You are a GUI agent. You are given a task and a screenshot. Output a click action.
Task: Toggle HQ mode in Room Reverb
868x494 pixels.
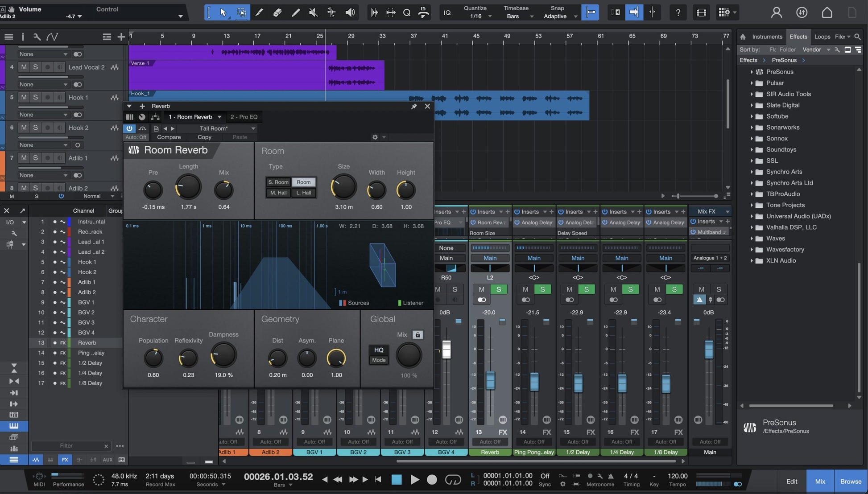(x=379, y=350)
